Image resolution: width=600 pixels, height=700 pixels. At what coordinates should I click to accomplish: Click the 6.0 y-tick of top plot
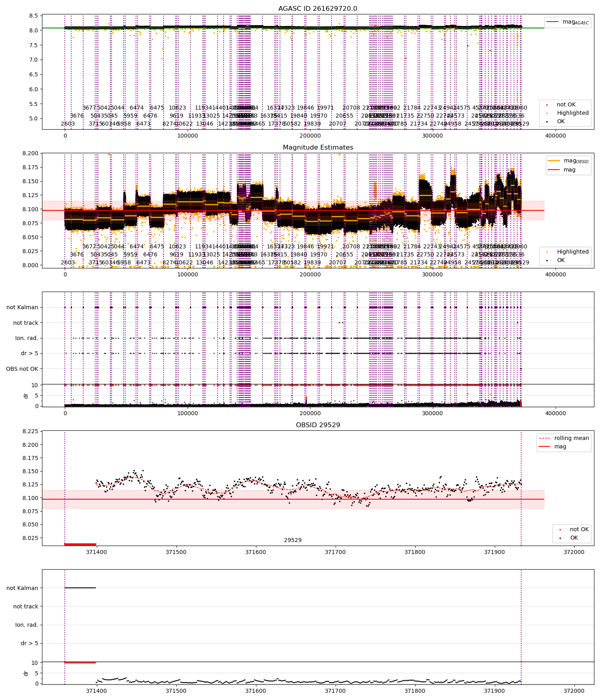[34, 89]
